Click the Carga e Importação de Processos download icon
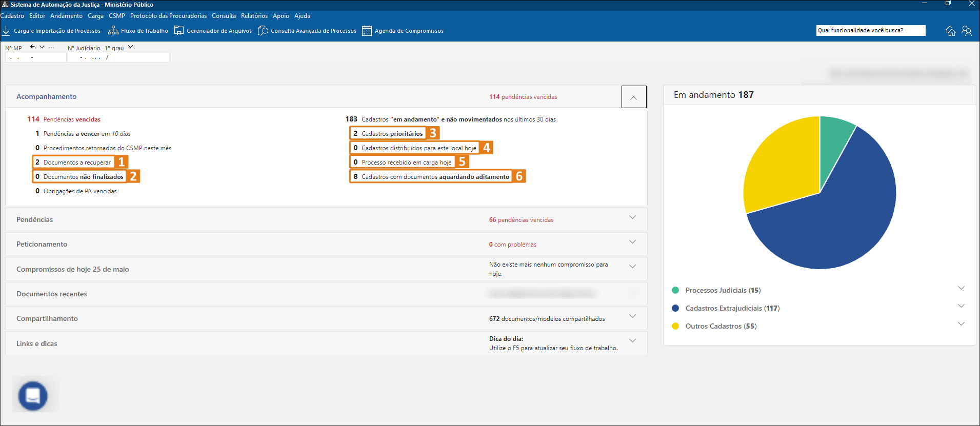This screenshot has width=980, height=426. click(x=6, y=31)
